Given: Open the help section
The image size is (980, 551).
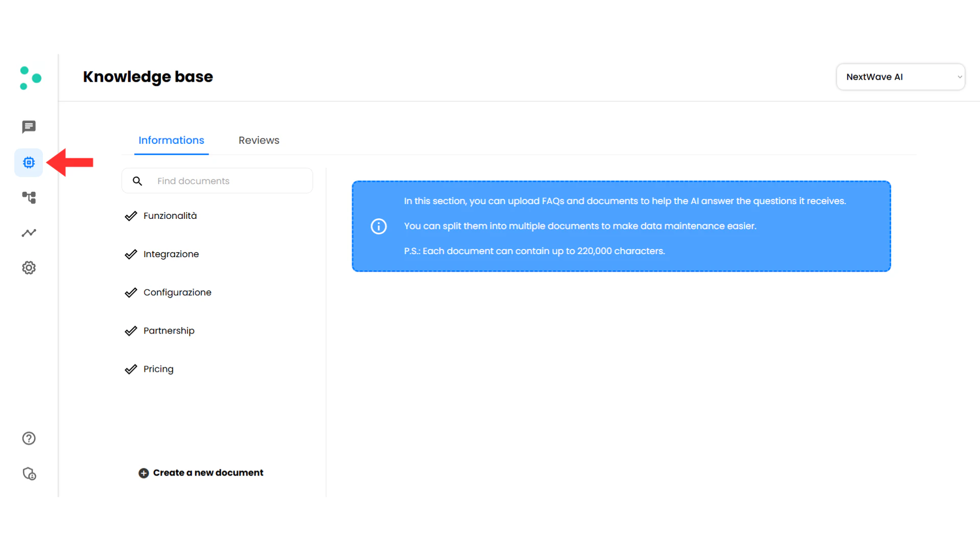Looking at the screenshot, I should pyautogui.click(x=29, y=438).
